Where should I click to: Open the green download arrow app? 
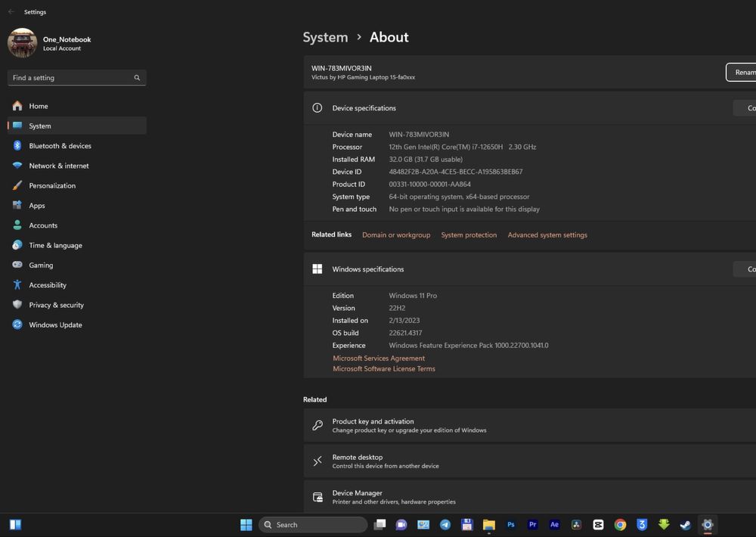664,525
